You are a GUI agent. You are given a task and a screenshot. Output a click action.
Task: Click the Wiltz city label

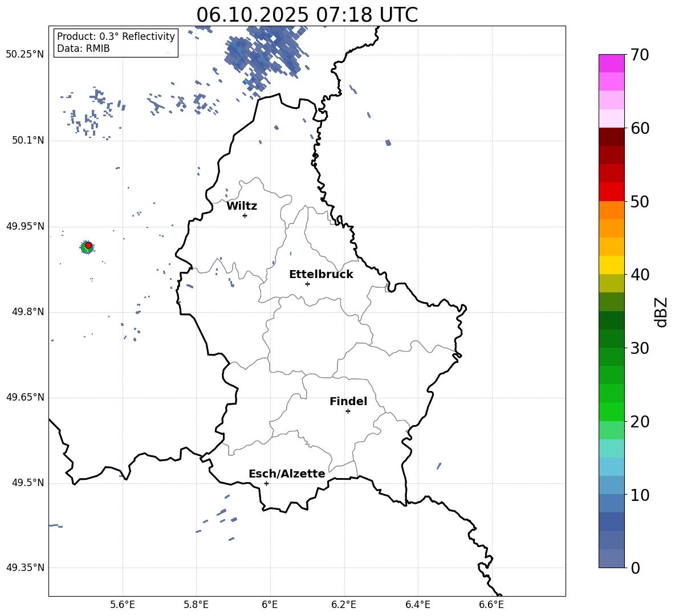tap(242, 206)
